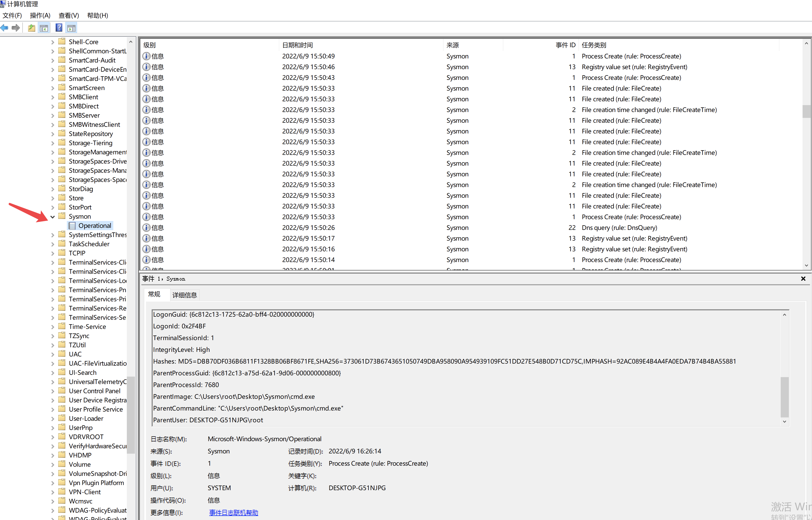The width and height of the screenshot is (812, 520).
Task: Expand the UAC folder node
Action: tap(53, 355)
